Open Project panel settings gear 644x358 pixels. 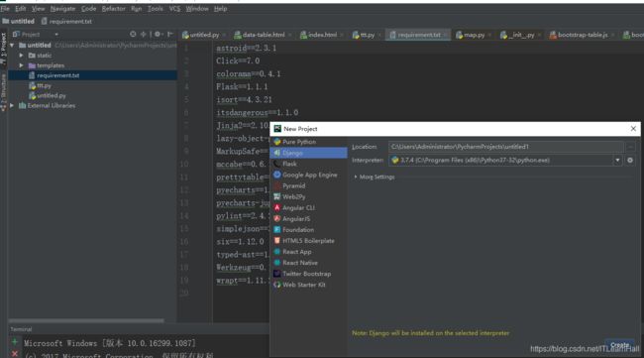158,35
